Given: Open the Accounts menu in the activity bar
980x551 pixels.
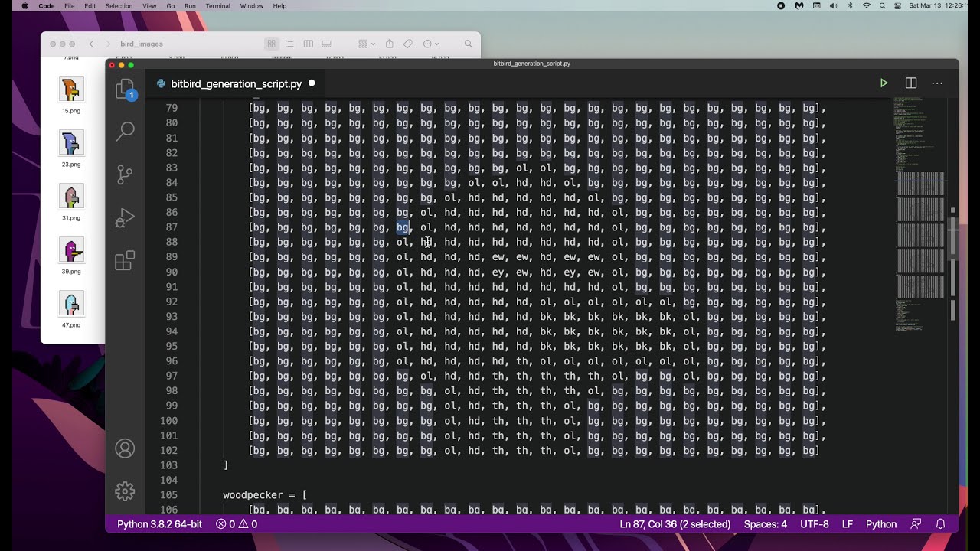Looking at the screenshot, I should tap(125, 448).
